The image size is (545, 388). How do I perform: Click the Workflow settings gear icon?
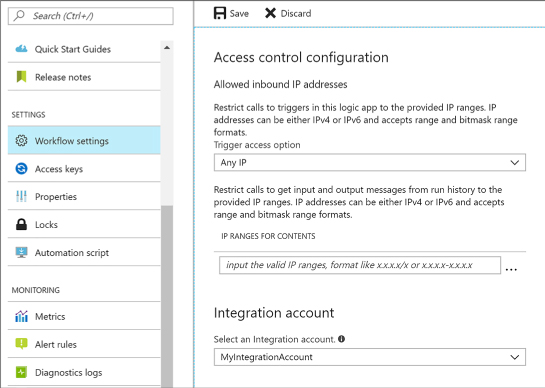click(x=21, y=140)
